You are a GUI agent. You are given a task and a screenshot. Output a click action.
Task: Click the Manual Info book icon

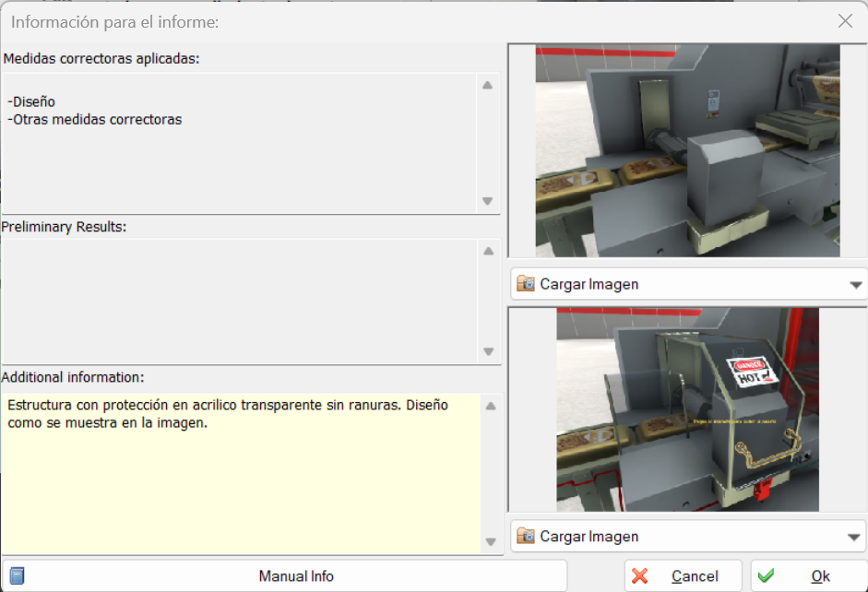pyautogui.click(x=18, y=576)
